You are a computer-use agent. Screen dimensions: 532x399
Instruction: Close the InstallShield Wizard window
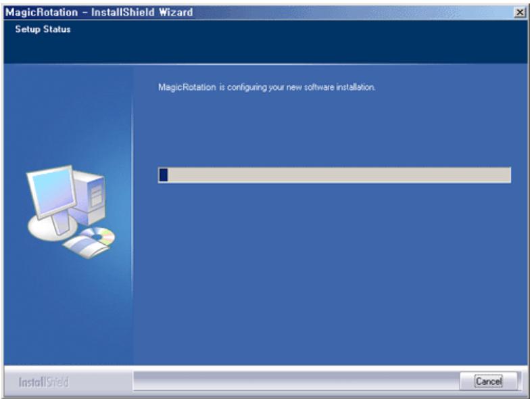[x=519, y=13]
